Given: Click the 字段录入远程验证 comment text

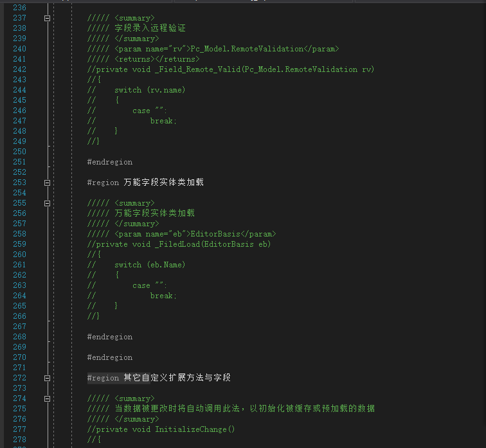Looking at the screenshot, I should (150, 28).
